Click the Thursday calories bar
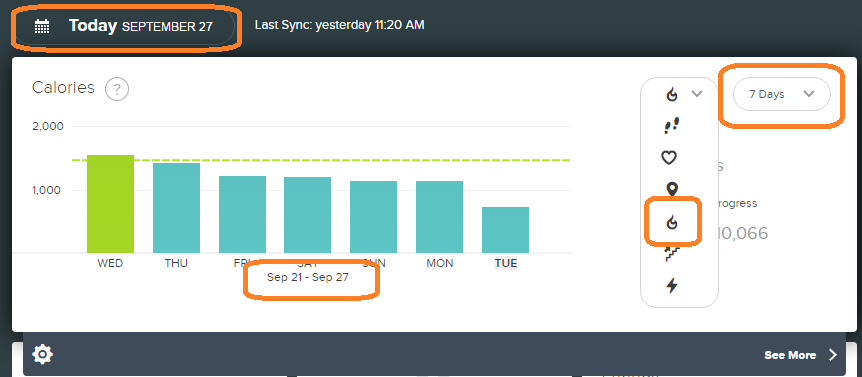Screen dimensions: 862x377 click(176, 208)
